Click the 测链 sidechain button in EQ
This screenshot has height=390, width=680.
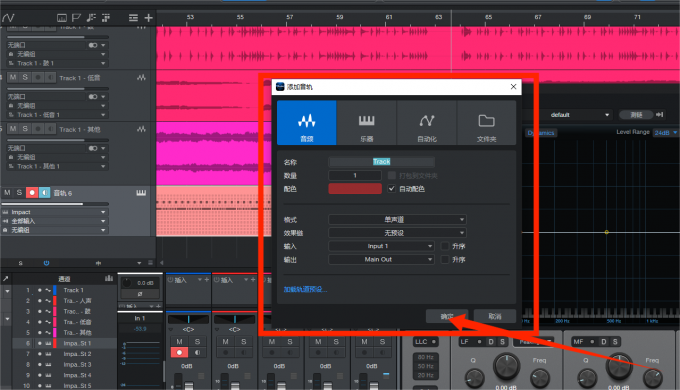(x=636, y=115)
